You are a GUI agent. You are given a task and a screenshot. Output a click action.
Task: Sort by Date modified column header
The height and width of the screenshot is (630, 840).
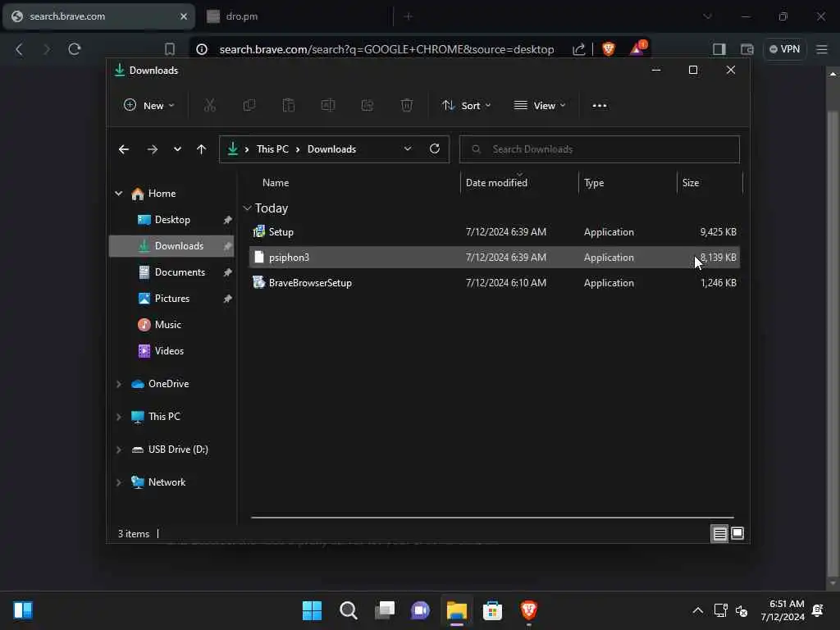point(496,183)
